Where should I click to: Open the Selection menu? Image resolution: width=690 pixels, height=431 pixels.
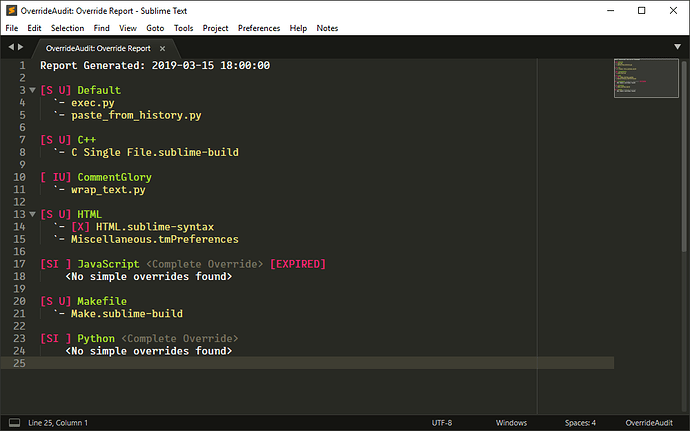point(67,28)
